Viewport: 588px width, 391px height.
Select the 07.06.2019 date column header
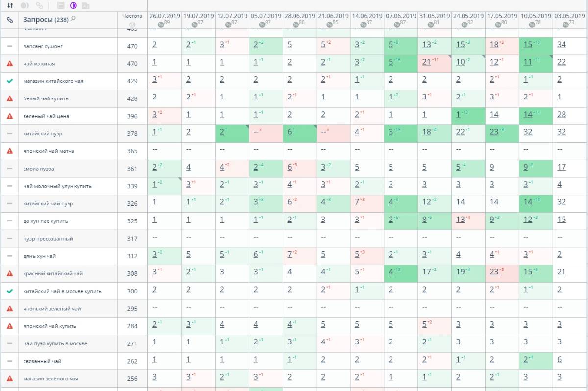coord(401,16)
